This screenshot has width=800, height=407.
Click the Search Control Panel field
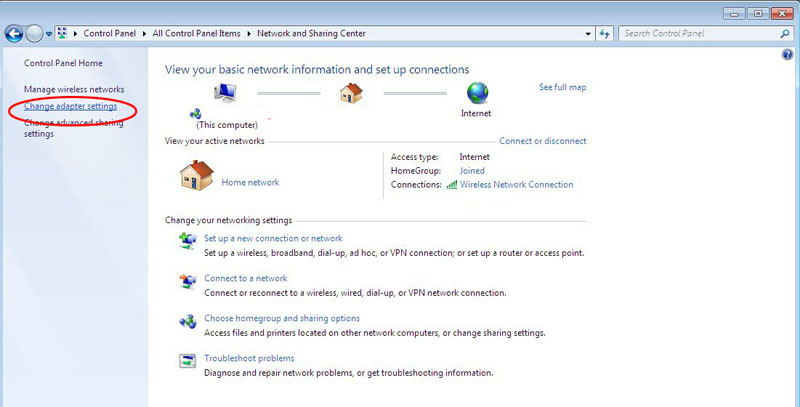pos(696,33)
